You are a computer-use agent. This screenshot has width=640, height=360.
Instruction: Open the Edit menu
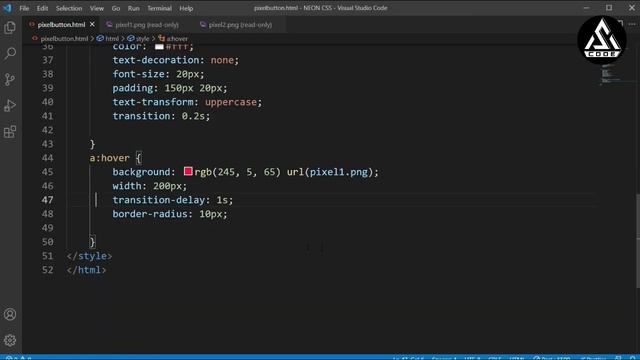tap(42, 8)
